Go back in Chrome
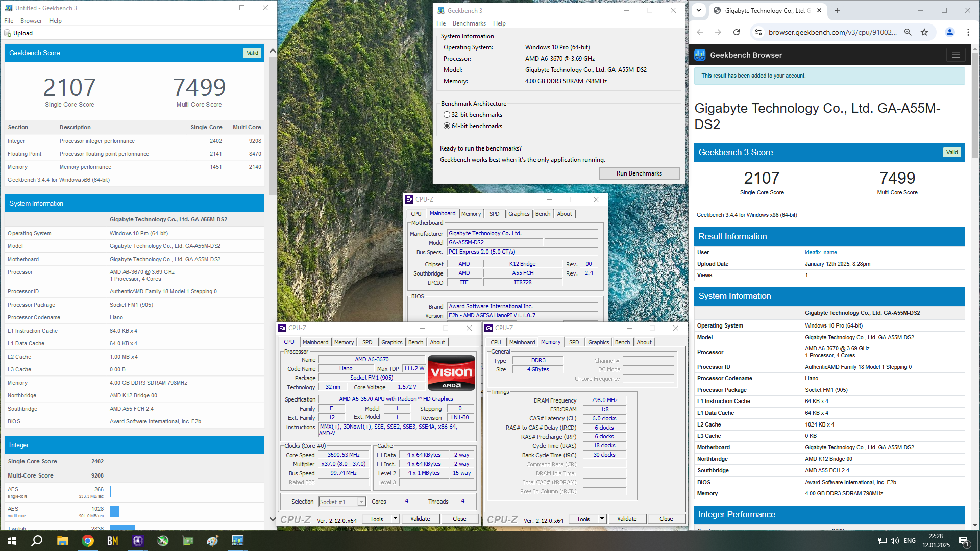This screenshot has width=980, height=551. (700, 32)
